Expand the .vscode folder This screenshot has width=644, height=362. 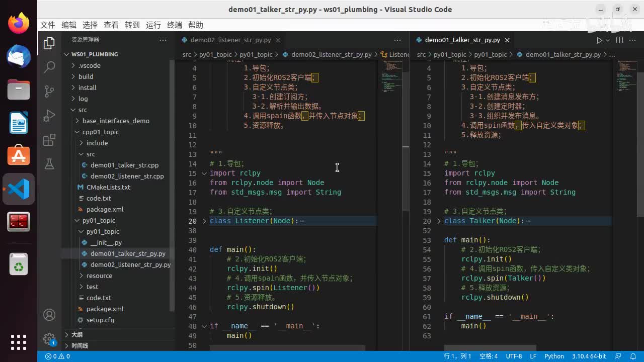[90, 65]
